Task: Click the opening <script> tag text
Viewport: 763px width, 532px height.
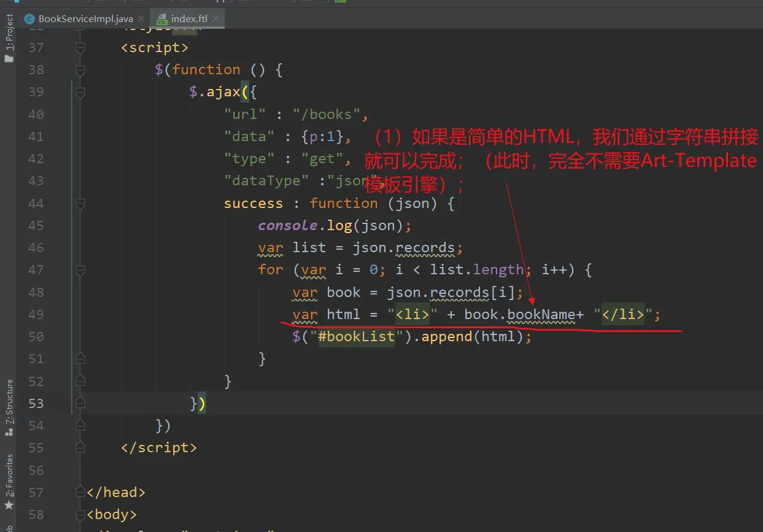Action: [x=155, y=47]
